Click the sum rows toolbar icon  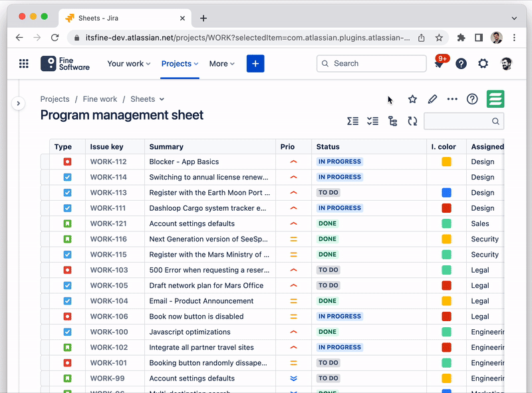point(353,121)
